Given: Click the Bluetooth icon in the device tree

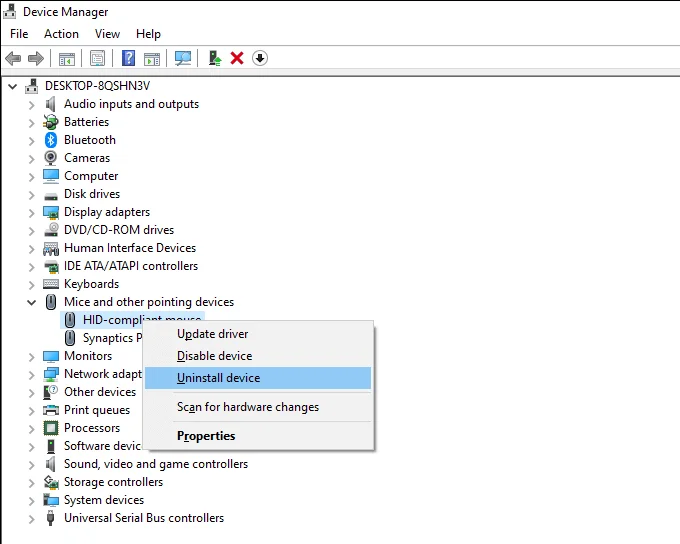Looking at the screenshot, I should [x=51, y=140].
